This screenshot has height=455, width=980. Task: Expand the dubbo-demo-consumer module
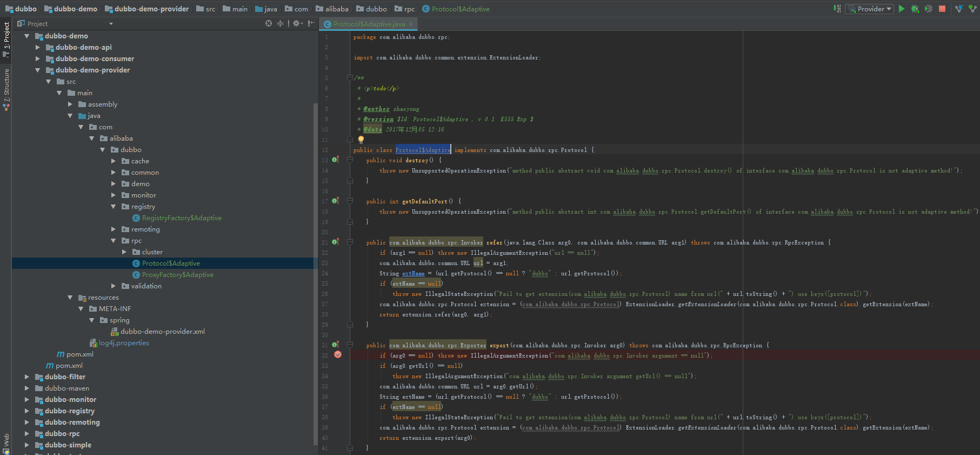click(38, 58)
